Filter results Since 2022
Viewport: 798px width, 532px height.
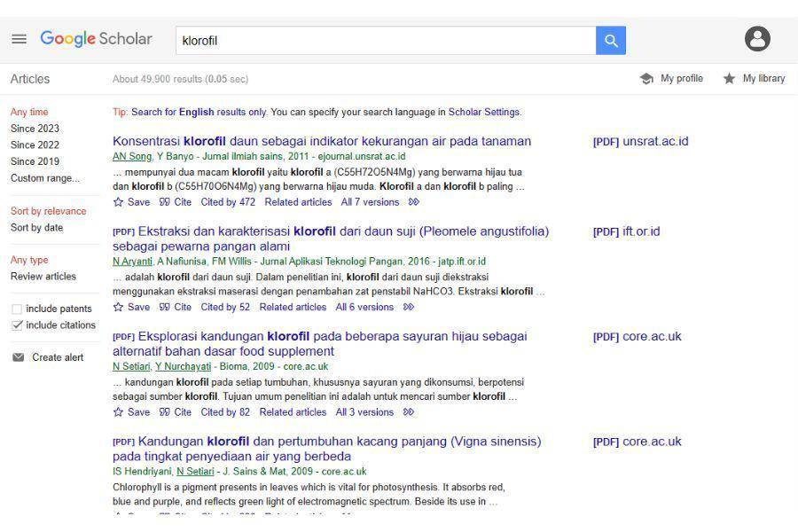click(35, 145)
